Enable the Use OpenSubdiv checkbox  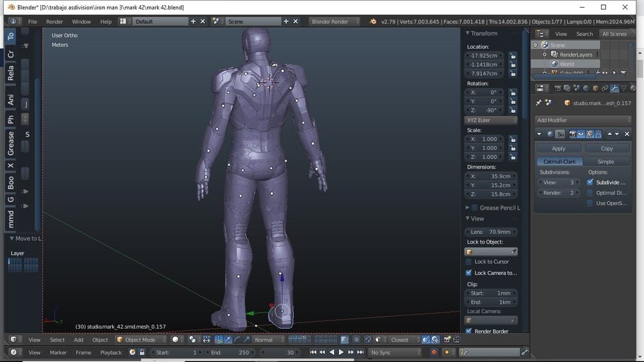pyautogui.click(x=590, y=203)
